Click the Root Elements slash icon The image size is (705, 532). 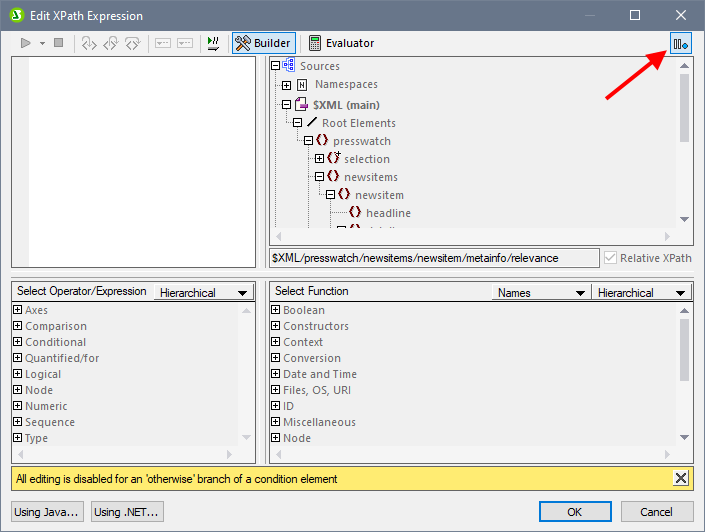click(x=312, y=122)
